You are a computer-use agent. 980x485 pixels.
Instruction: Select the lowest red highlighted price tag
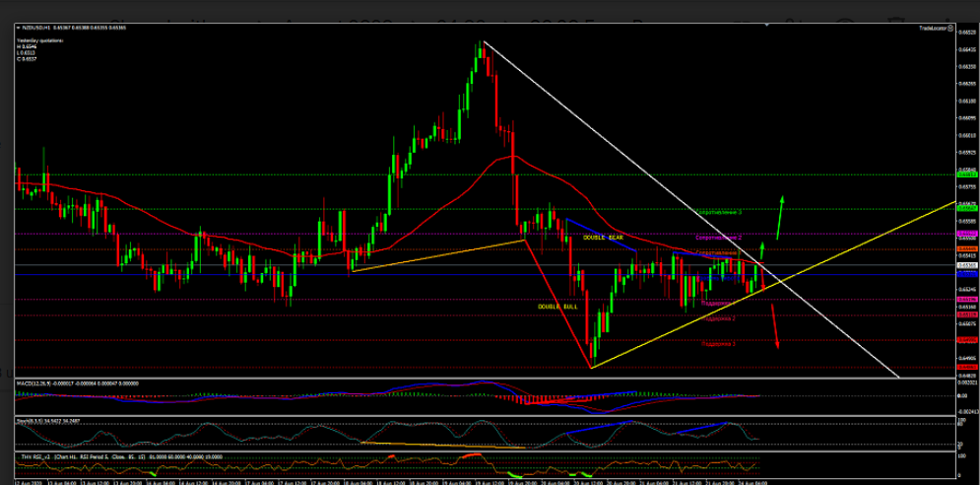point(967,366)
